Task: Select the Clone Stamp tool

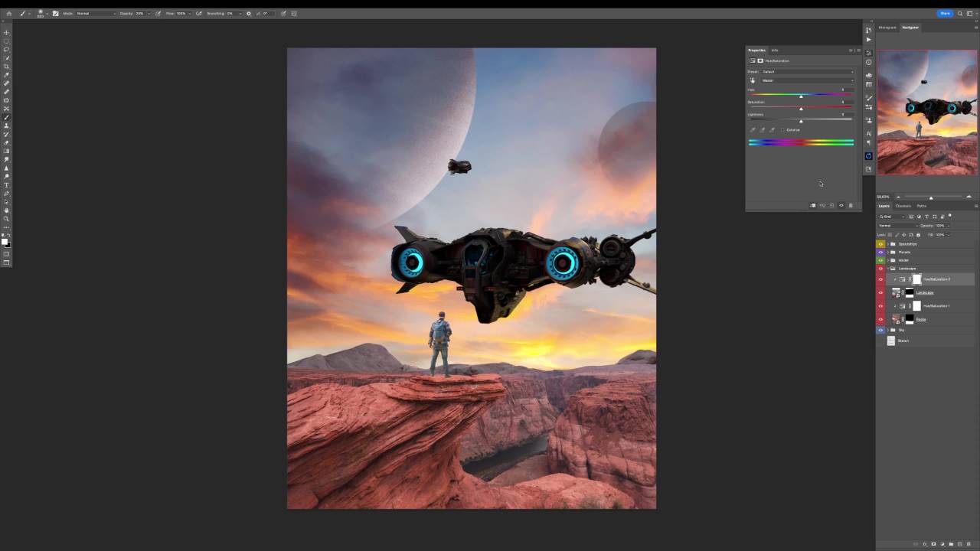Action: 7,126
